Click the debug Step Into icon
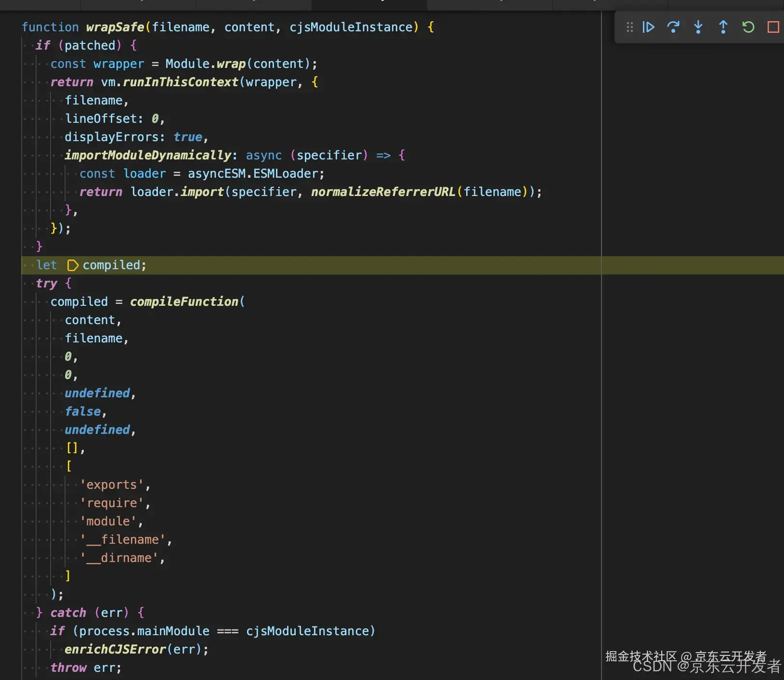 (698, 27)
